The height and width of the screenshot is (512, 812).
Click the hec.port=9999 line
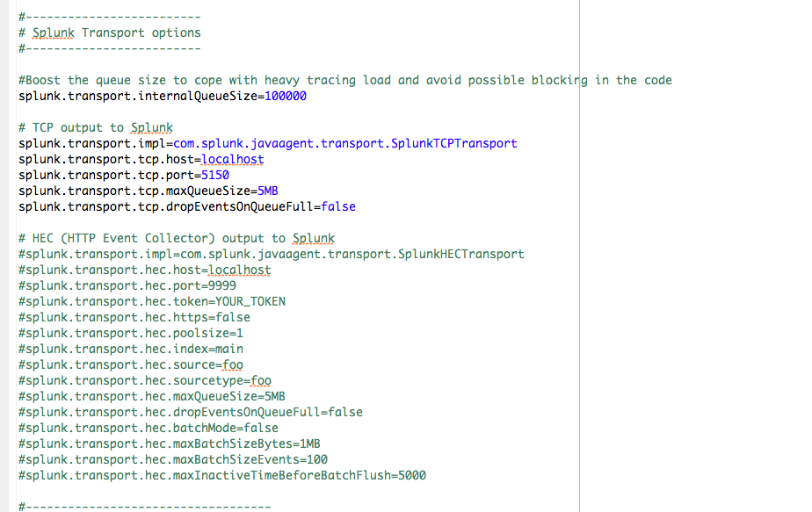coord(127,285)
